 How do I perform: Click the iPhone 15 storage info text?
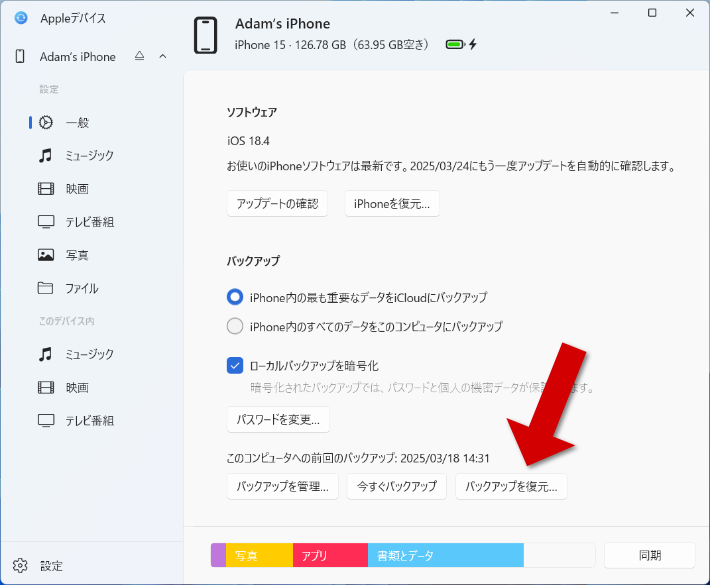331,45
